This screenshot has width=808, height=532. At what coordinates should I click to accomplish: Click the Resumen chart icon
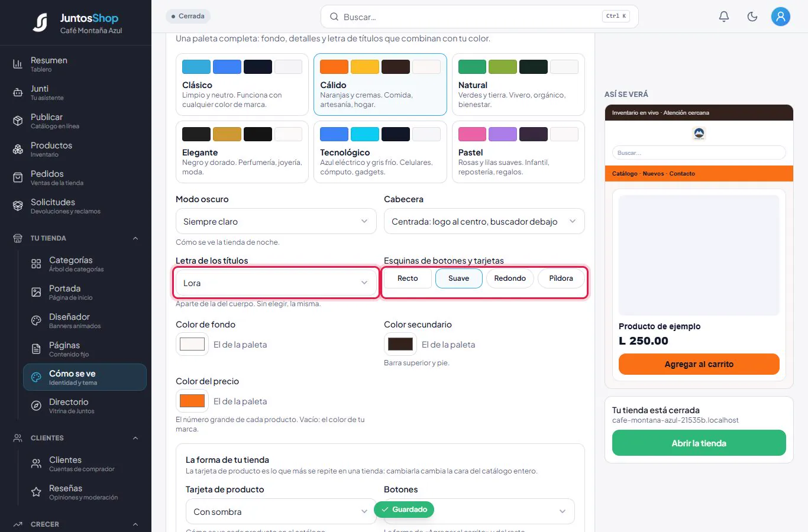coord(18,64)
